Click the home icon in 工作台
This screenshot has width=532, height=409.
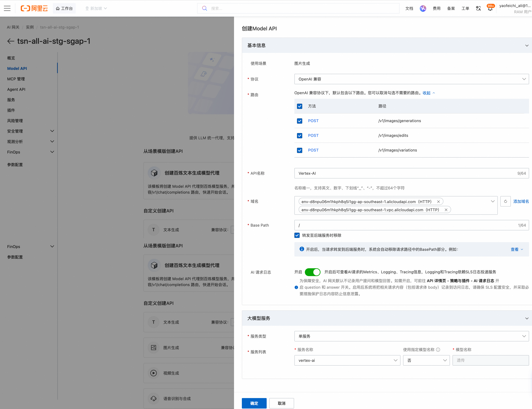(58, 8)
